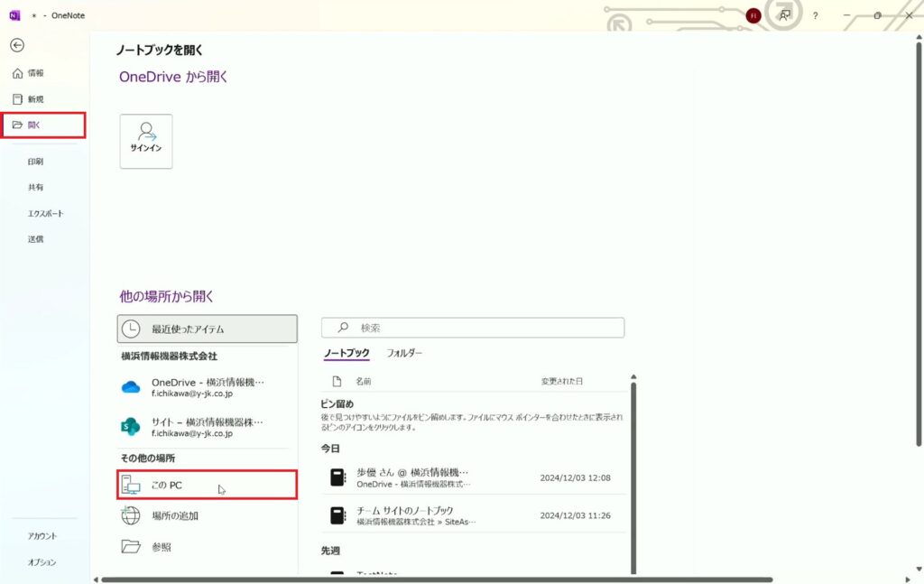Open the エクスポート (Export) page
Image resolution: width=924 pixels, height=584 pixels.
pos(44,213)
